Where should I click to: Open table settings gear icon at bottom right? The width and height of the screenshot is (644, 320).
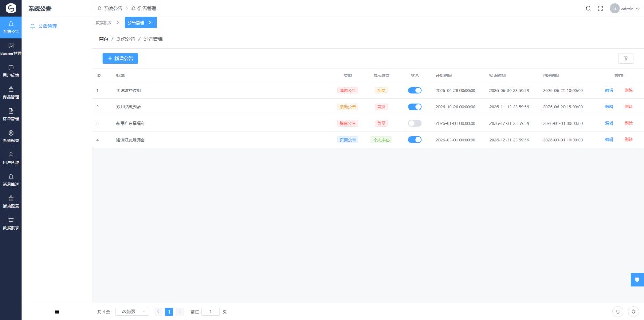coord(633,311)
